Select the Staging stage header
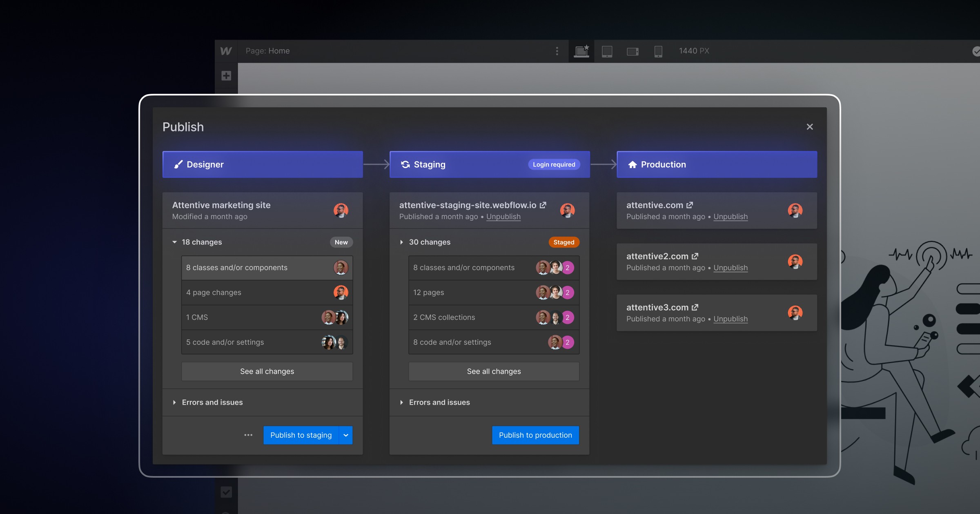The height and width of the screenshot is (514, 980). pyautogui.click(x=490, y=164)
